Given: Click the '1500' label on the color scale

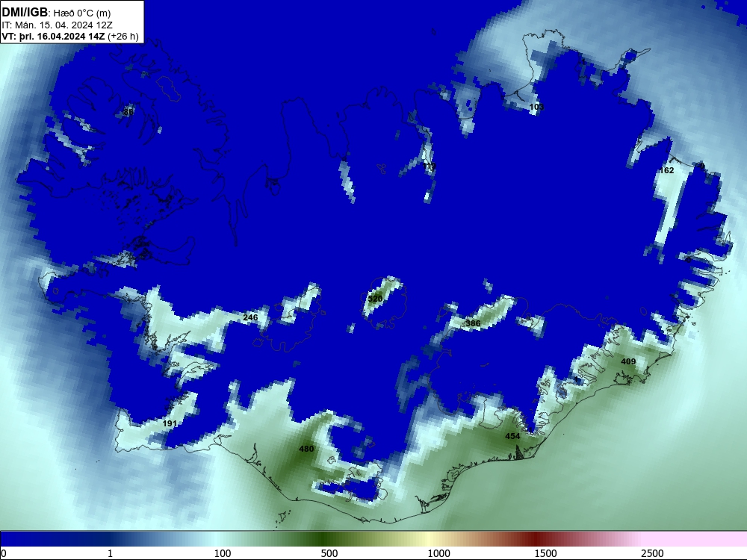Looking at the screenshot, I should [x=545, y=553].
